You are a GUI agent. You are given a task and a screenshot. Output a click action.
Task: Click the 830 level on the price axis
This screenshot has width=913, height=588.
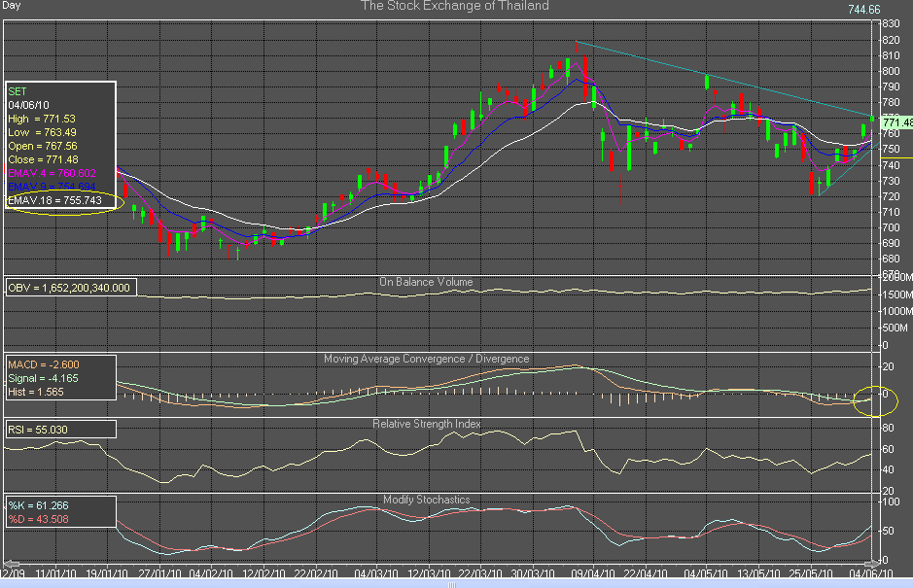tap(891, 24)
